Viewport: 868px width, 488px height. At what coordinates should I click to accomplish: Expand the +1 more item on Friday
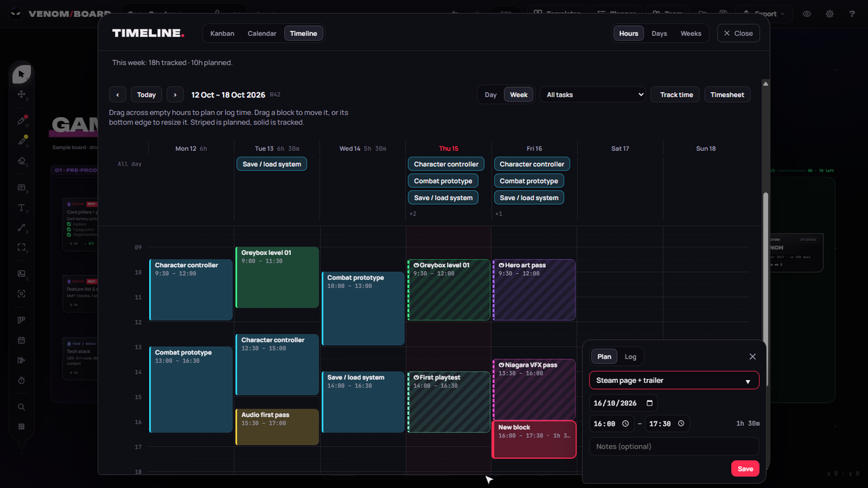[498, 214]
